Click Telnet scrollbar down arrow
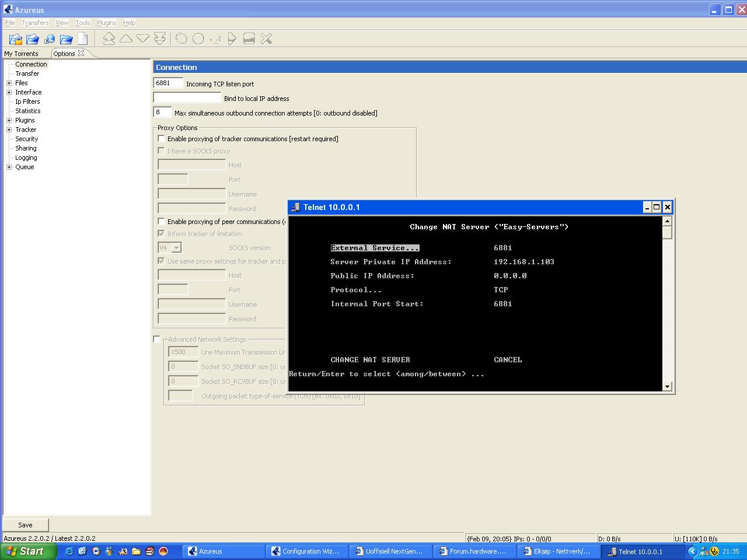The width and height of the screenshot is (747, 560). click(667, 386)
